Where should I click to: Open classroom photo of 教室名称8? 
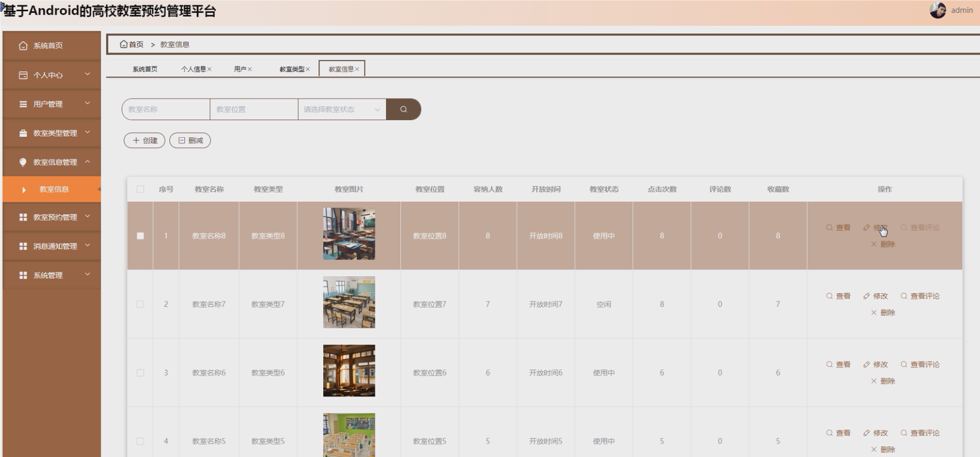349,234
